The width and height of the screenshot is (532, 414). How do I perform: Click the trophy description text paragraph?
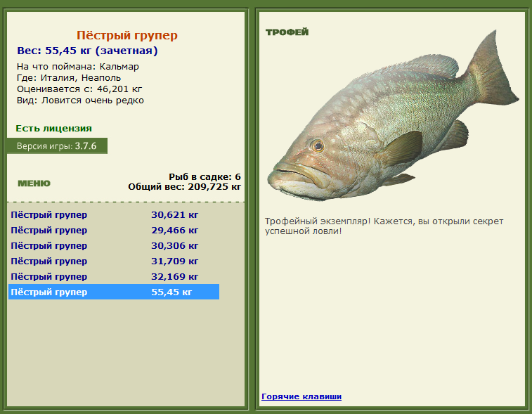384,226
